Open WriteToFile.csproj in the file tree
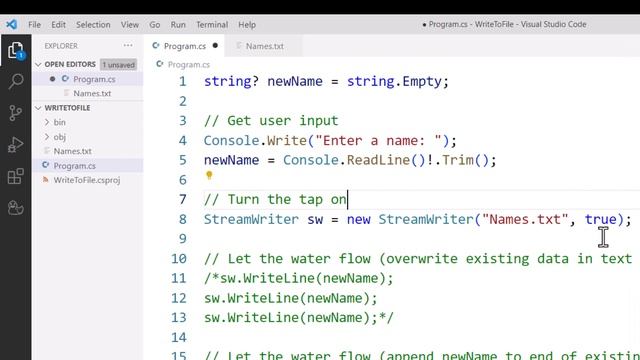 coord(87,180)
